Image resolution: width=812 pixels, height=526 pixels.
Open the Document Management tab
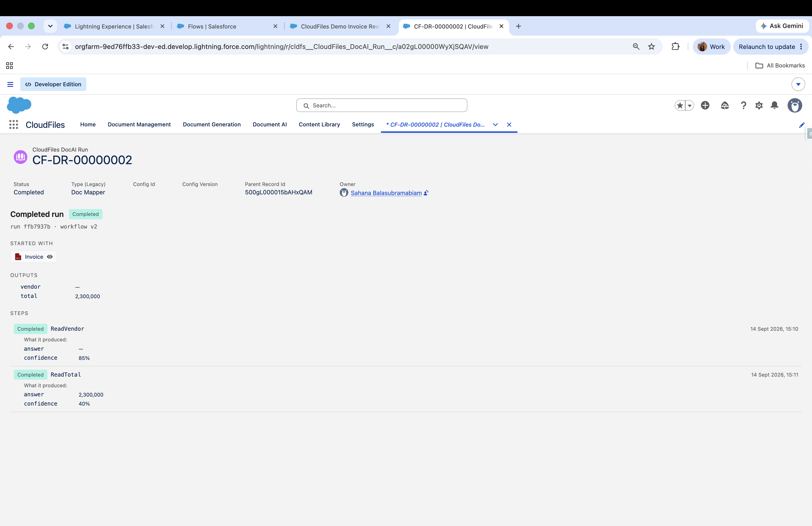point(139,124)
